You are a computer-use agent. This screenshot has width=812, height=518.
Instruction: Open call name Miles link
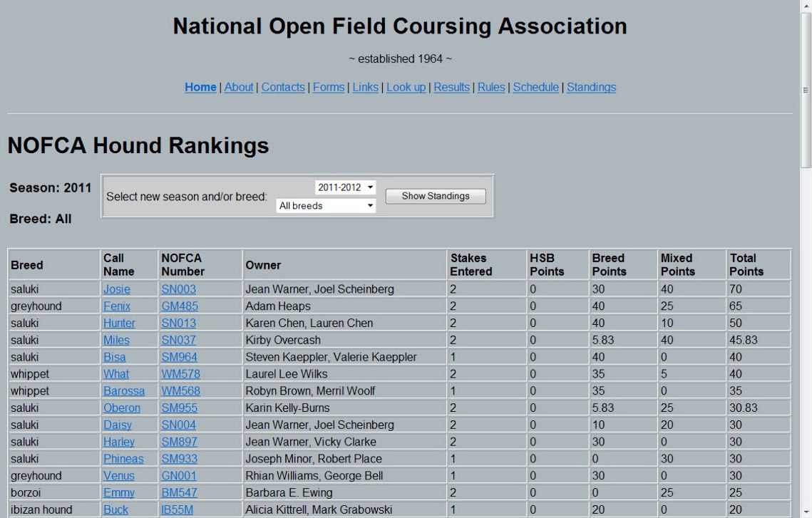[116, 341]
